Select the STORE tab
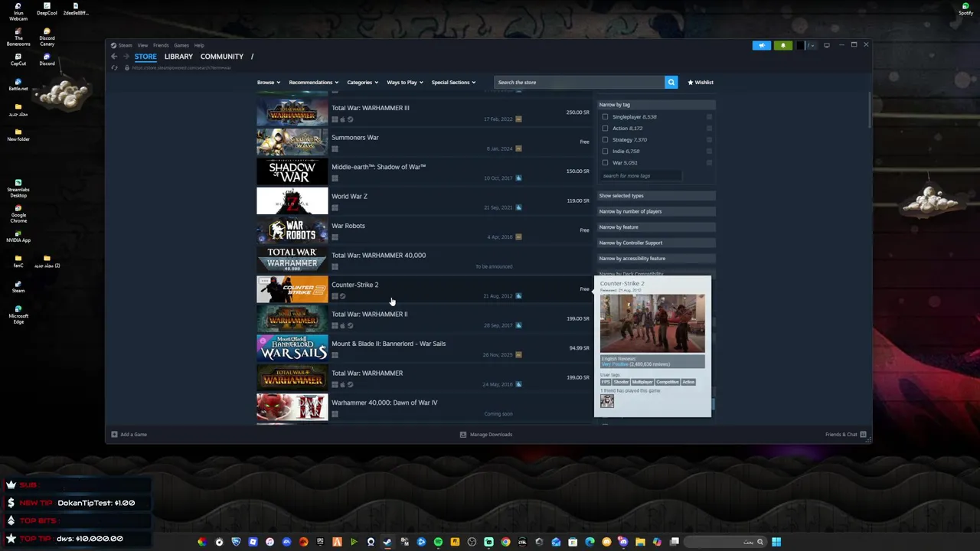 pyautogui.click(x=145, y=57)
